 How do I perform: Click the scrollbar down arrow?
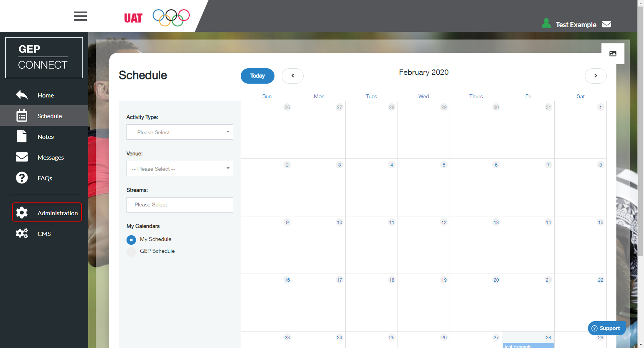(641, 345)
